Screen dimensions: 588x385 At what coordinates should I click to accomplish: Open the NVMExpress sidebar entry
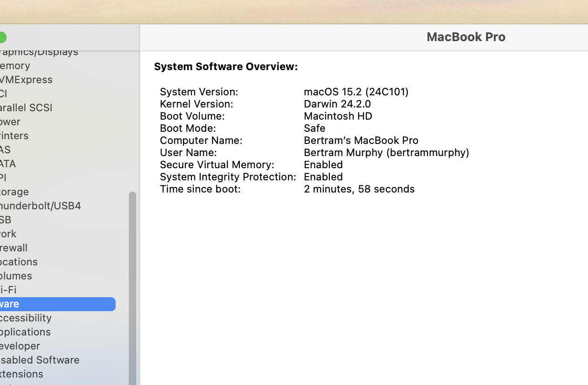point(26,79)
